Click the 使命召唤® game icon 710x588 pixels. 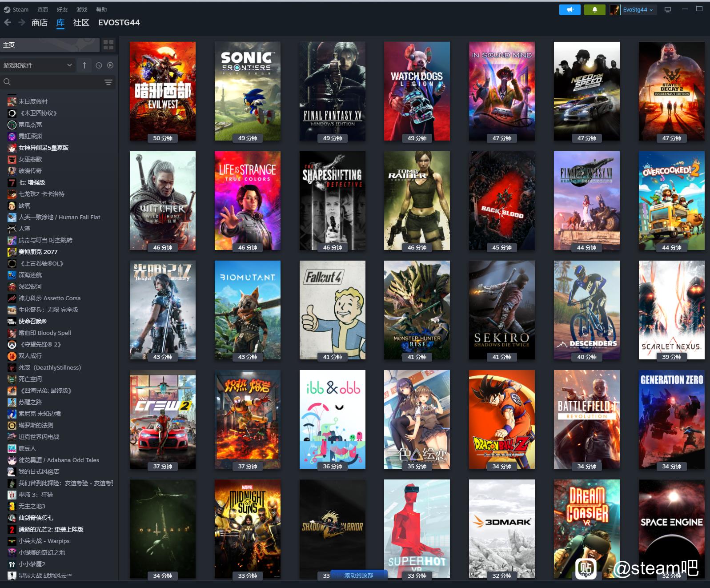pyautogui.click(x=12, y=321)
